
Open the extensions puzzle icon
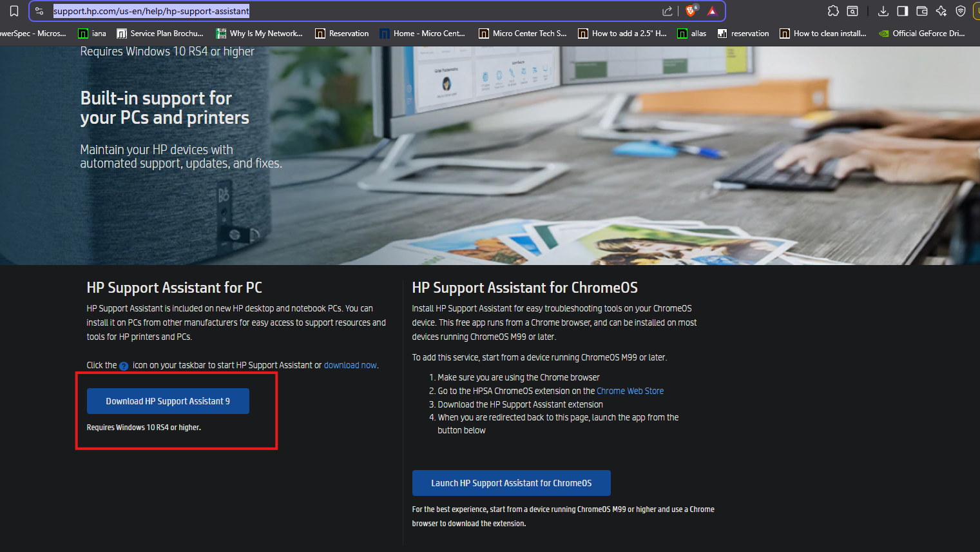pyautogui.click(x=833, y=11)
